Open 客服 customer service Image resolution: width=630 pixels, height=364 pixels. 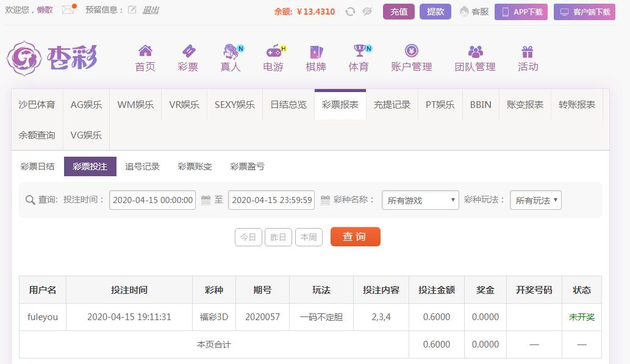474,12
